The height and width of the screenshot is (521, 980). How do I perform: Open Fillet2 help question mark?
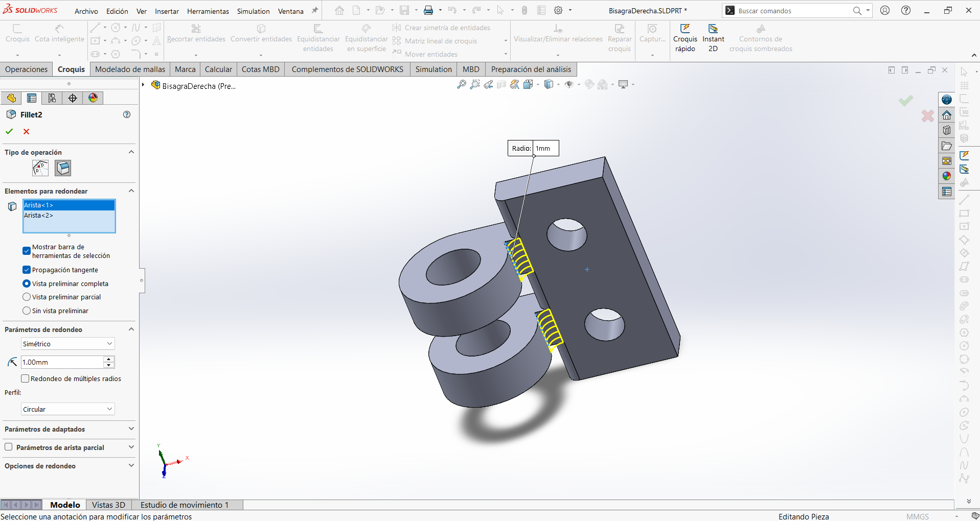127,114
